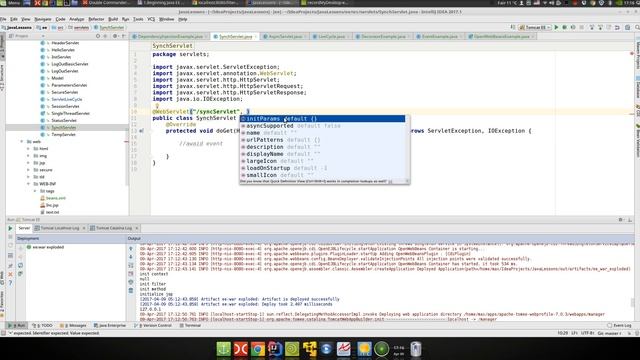Start debugging with the toolbar bug icon
Screen dimensions: 640x360
(x=564, y=27)
